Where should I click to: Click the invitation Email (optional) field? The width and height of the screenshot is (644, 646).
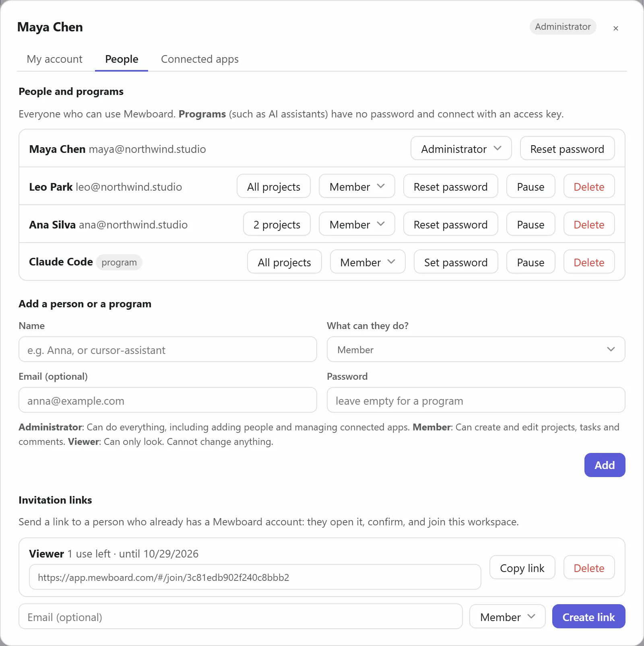(x=240, y=617)
